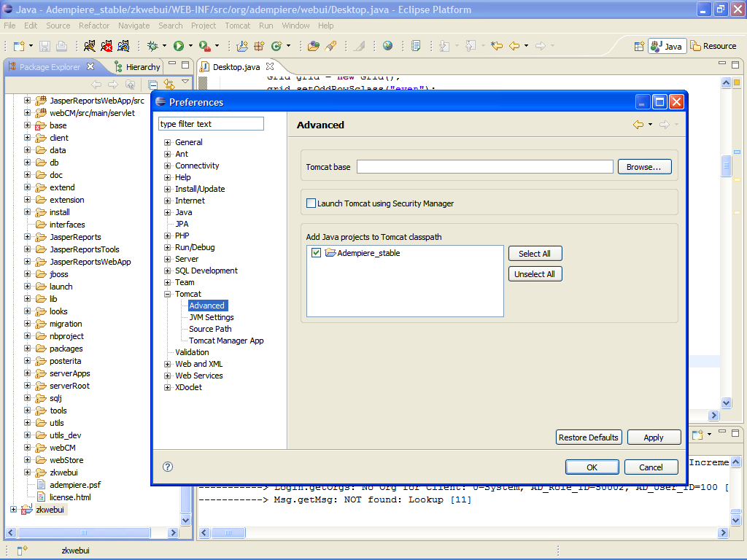
Task: Select Validation preference item
Action: [192, 352]
